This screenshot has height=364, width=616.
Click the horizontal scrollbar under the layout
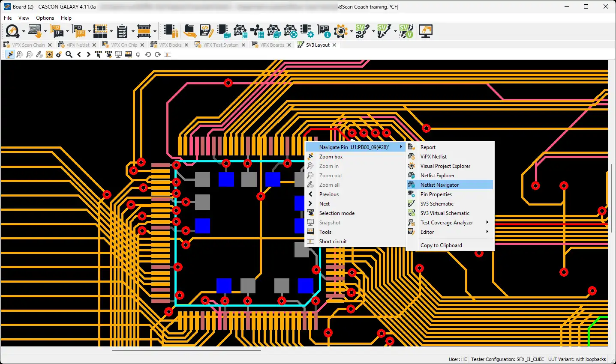coord(186,350)
